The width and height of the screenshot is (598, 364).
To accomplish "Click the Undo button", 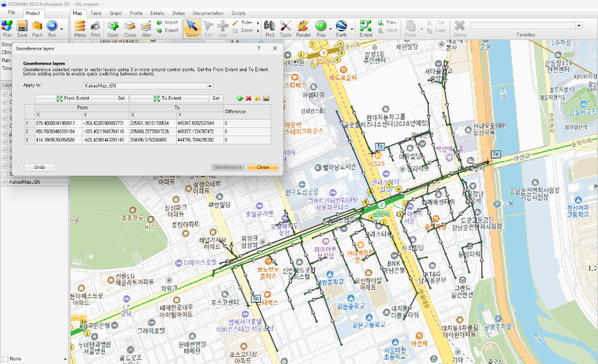I will [40, 167].
